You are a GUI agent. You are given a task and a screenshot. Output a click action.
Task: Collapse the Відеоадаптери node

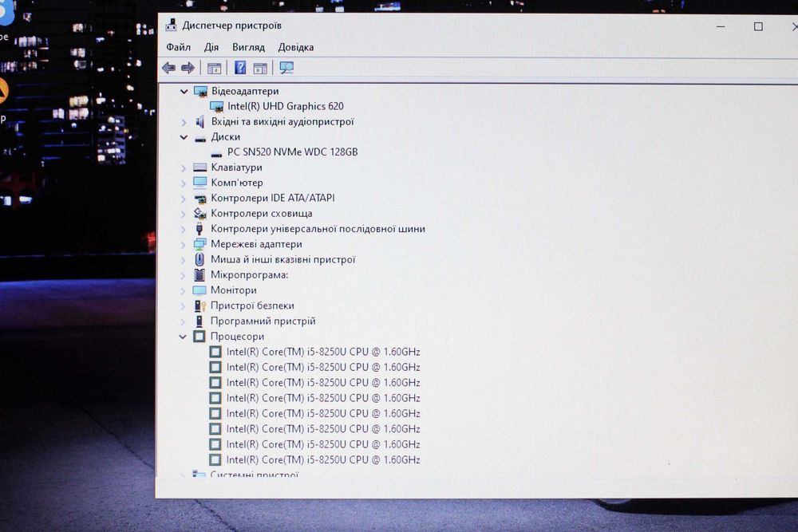[184, 92]
